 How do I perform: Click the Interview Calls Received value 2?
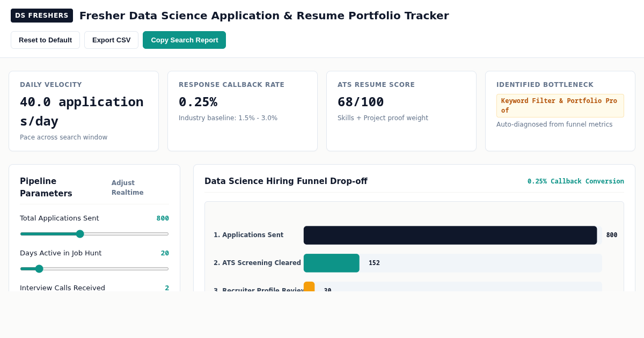tap(167, 288)
